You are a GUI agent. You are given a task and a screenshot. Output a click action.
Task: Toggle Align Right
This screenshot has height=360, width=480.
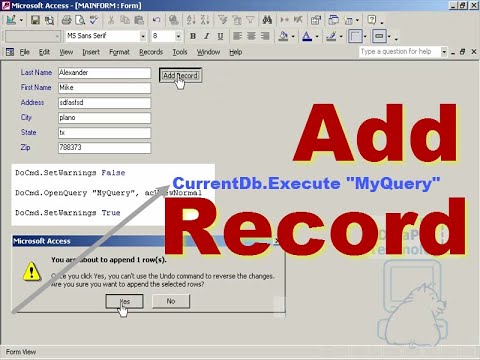[x=265, y=36]
